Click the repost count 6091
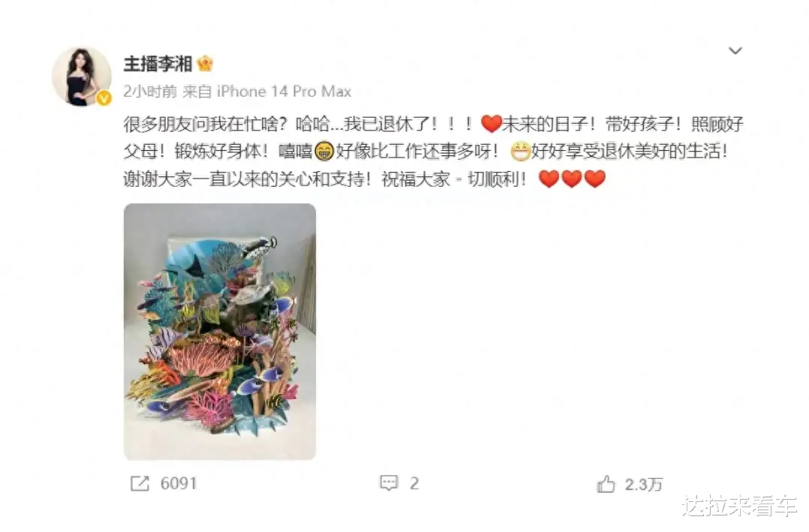This screenshot has width=809, height=532. tap(179, 483)
